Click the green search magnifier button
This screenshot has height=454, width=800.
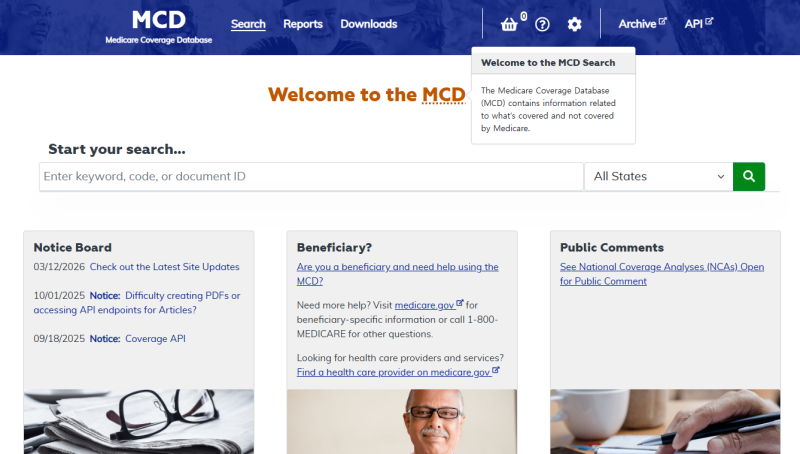[x=748, y=176]
